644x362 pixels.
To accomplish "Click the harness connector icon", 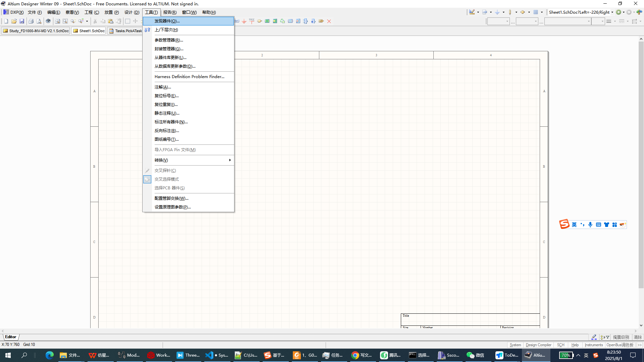I will 306,21.
